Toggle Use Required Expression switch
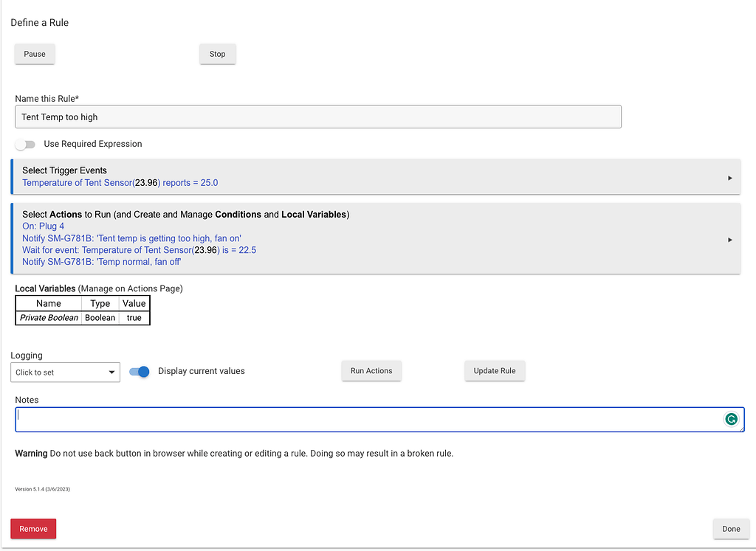 25,145
